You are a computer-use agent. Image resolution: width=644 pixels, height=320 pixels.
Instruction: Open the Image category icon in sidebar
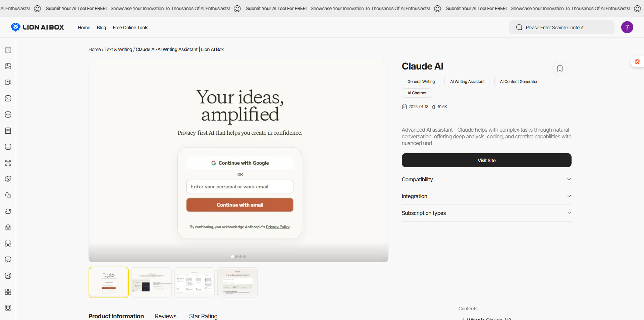tap(8, 66)
